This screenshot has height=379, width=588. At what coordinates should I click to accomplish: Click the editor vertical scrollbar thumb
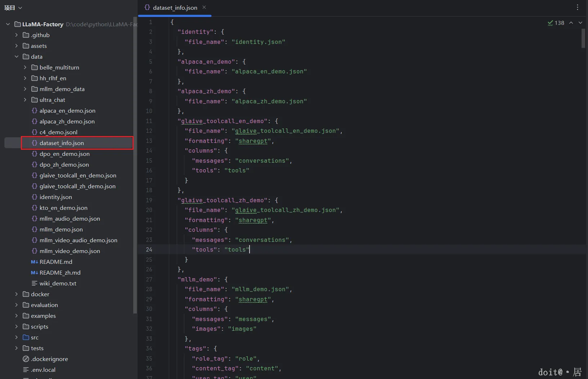coord(583,38)
